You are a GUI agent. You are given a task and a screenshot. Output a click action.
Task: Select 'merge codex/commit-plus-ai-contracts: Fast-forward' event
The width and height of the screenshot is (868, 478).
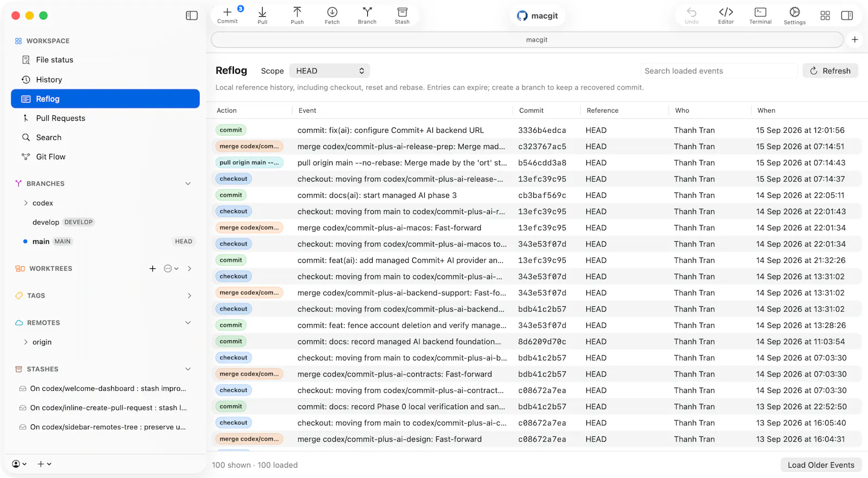pyautogui.click(x=394, y=374)
